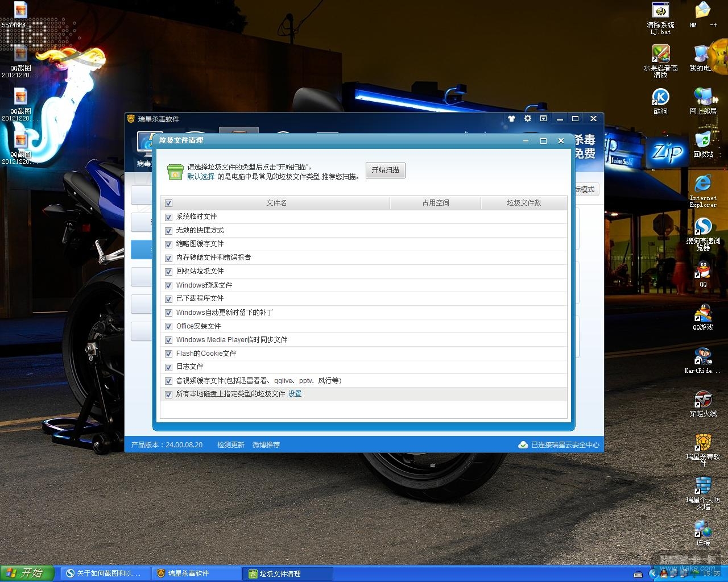This screenshot has width=728, height=582.
Task: Click the 默认选择 link
Action: click(x=201, y=177)
